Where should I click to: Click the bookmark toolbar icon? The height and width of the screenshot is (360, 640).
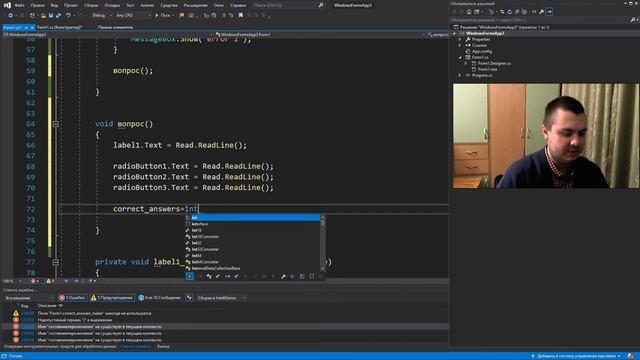tap(241, 16)
